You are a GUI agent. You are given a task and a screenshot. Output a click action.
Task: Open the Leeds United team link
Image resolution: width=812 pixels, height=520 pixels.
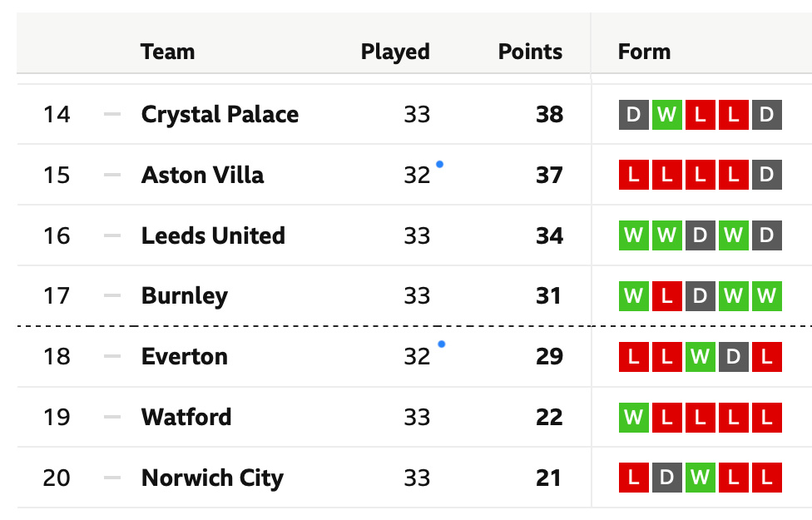click(x=213, y=235)
